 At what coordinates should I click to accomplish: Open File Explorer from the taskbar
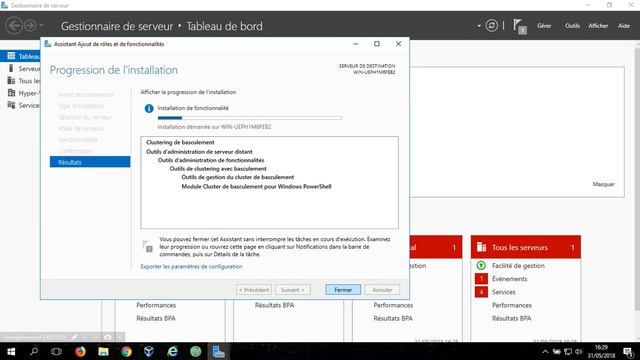tap(103, 351)
